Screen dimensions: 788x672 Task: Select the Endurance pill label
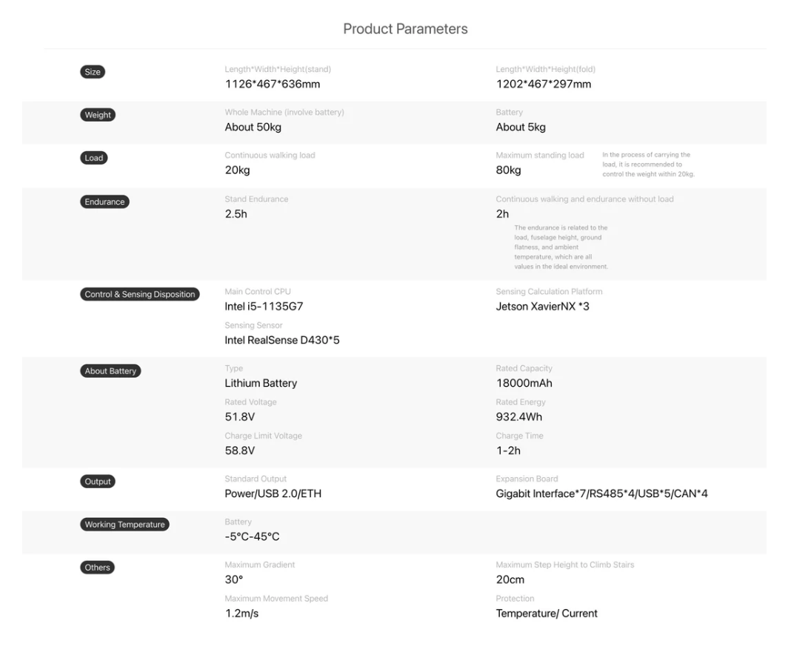[x=104, y=202]
